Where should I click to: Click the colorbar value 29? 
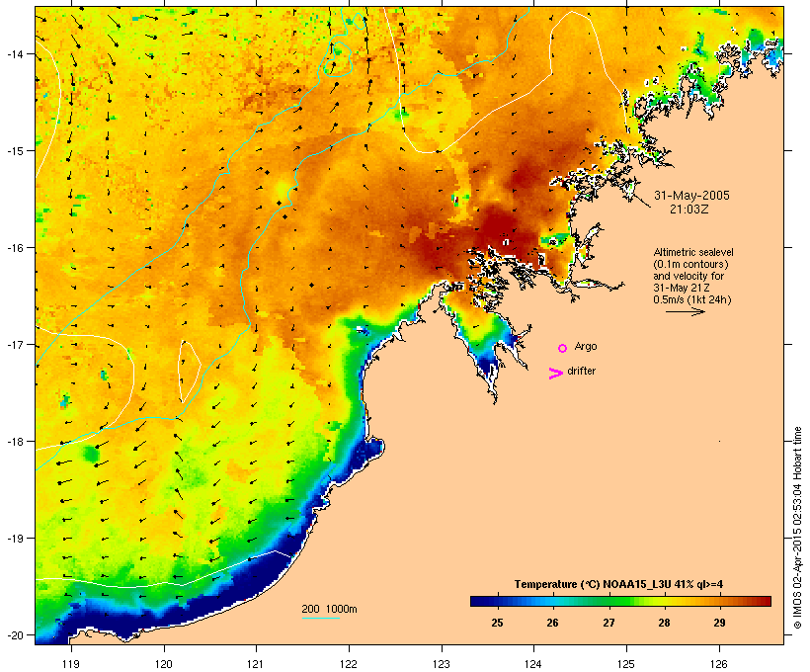pyautogui.click(x=719, y=623)
